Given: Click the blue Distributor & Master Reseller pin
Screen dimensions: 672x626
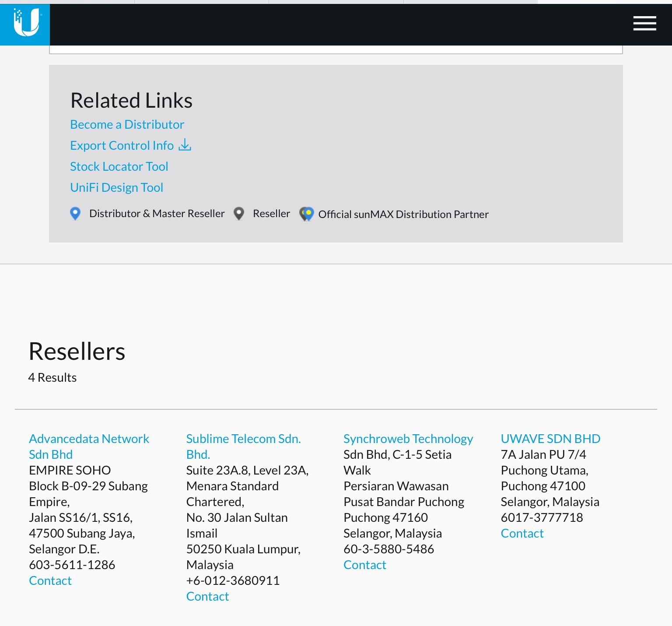Looking at the screenshot, I should [x=75, y=214].
